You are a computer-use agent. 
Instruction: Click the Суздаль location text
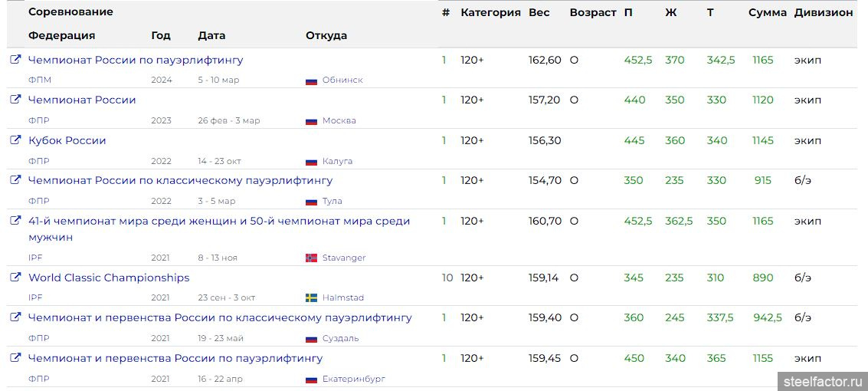point(340,338)
